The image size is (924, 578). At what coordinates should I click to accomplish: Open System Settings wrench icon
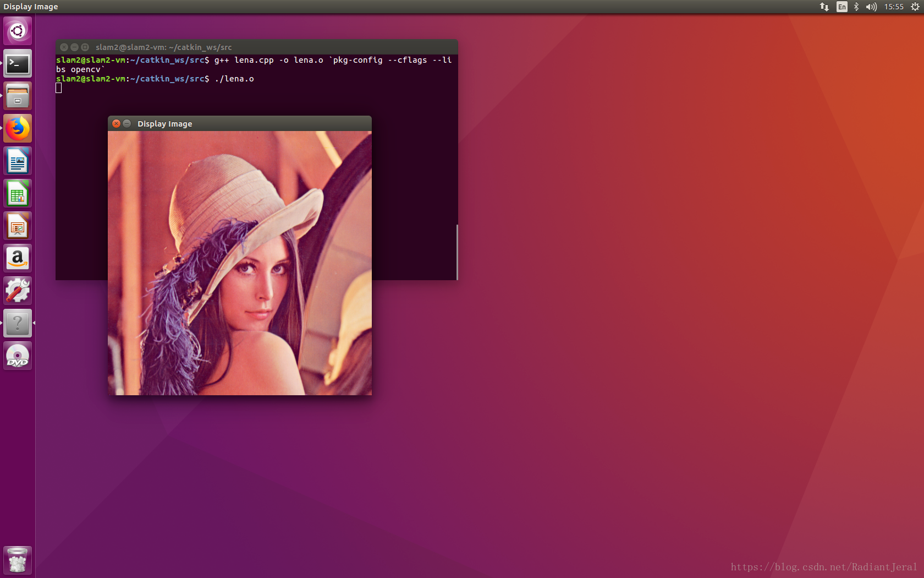(18, 291)
